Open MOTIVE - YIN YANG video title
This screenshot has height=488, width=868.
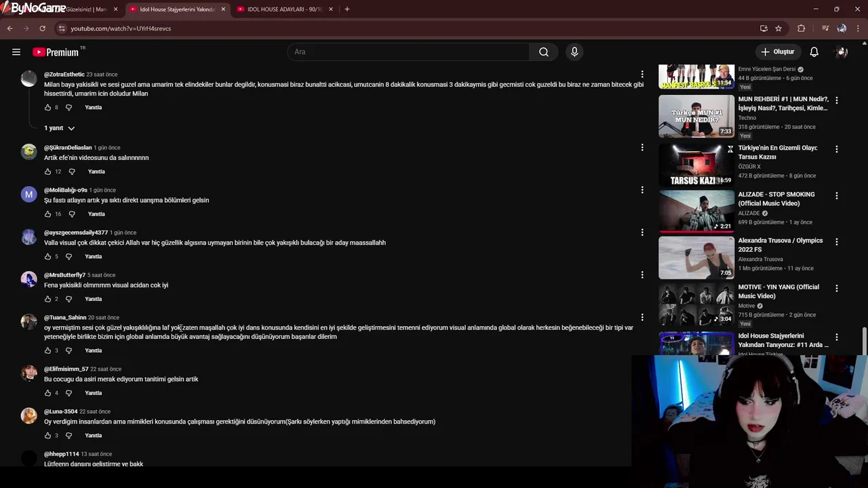point(778,291)
